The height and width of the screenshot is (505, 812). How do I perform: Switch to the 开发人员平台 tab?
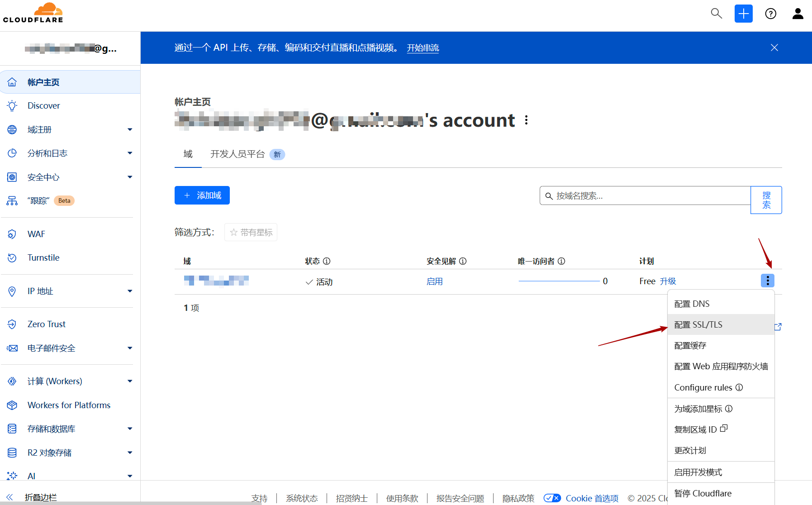[237, 154]
